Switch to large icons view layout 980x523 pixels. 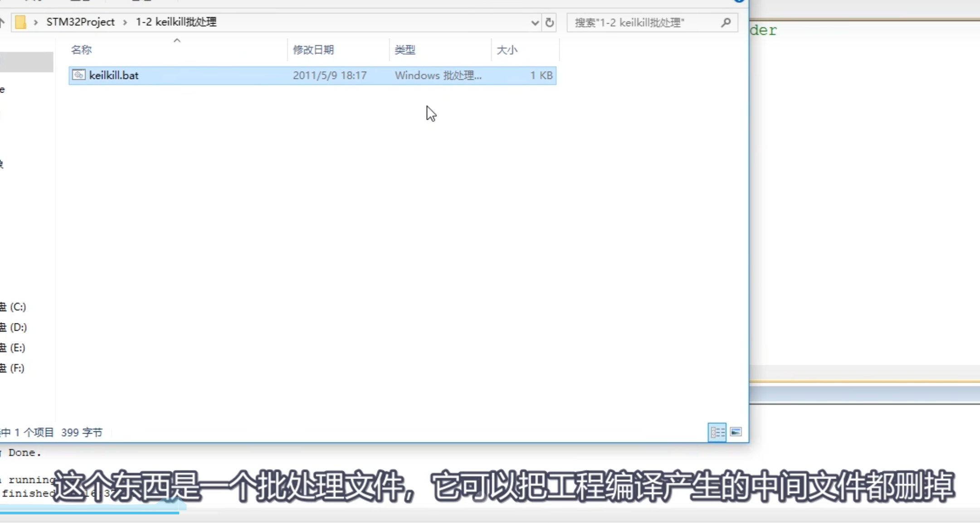736,432
